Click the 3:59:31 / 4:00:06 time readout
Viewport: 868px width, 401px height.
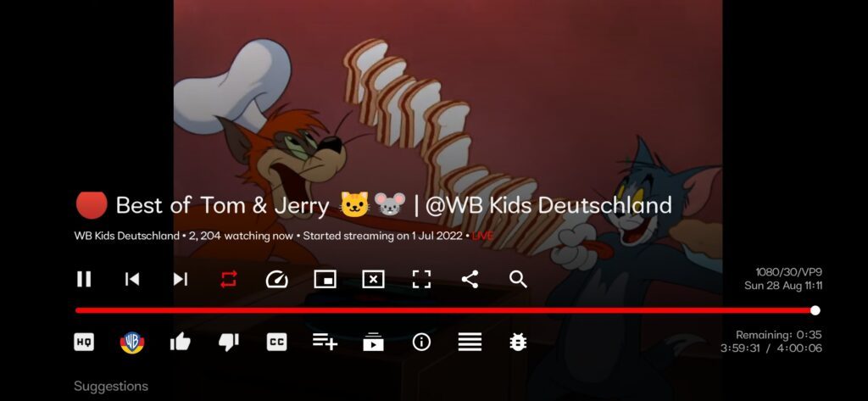click(771, 348)
